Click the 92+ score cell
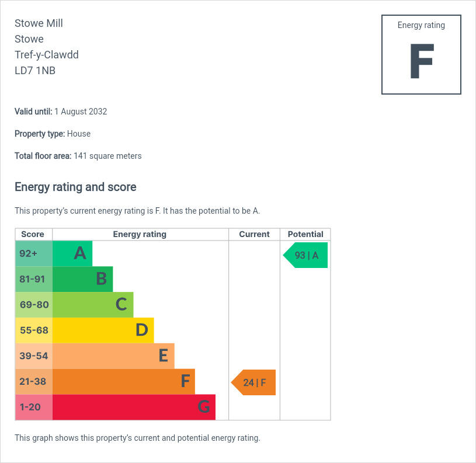Viewport: 476px width, 463px height. click(x=34, y=253)
